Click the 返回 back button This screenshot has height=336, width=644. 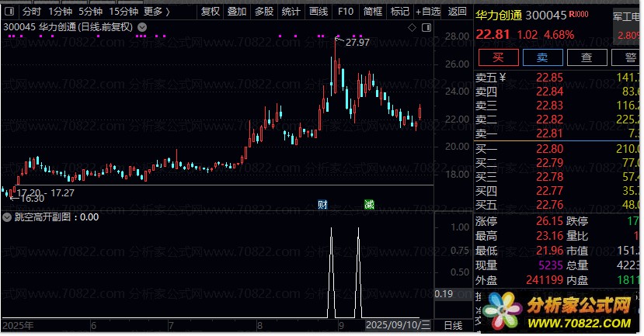click(x=457, y=12)
